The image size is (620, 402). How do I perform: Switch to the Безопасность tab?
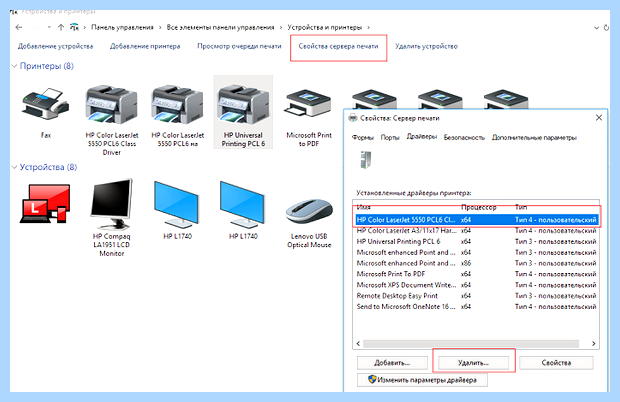tap(464, 138)
